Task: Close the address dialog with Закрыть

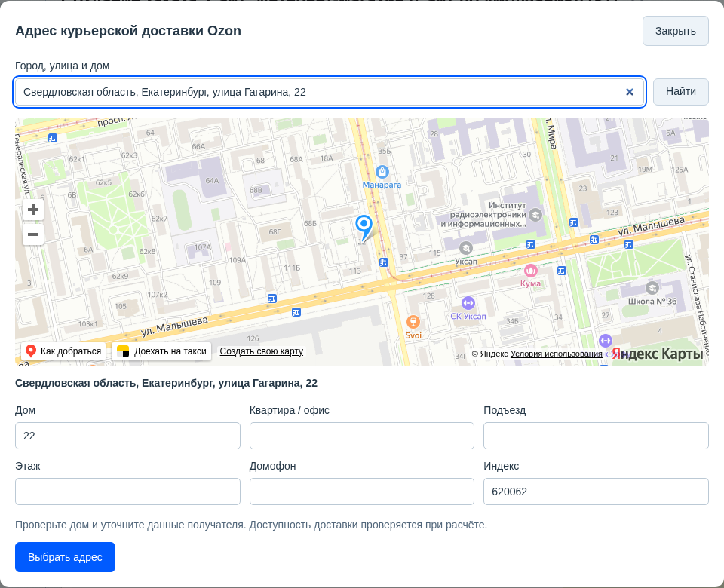Action: 675,31
